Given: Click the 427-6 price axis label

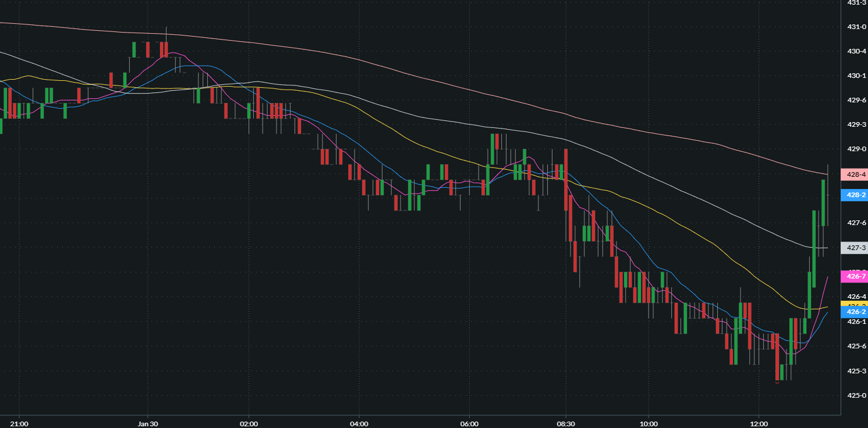Looking at the screenshot, I should click(x=855, y=223).
